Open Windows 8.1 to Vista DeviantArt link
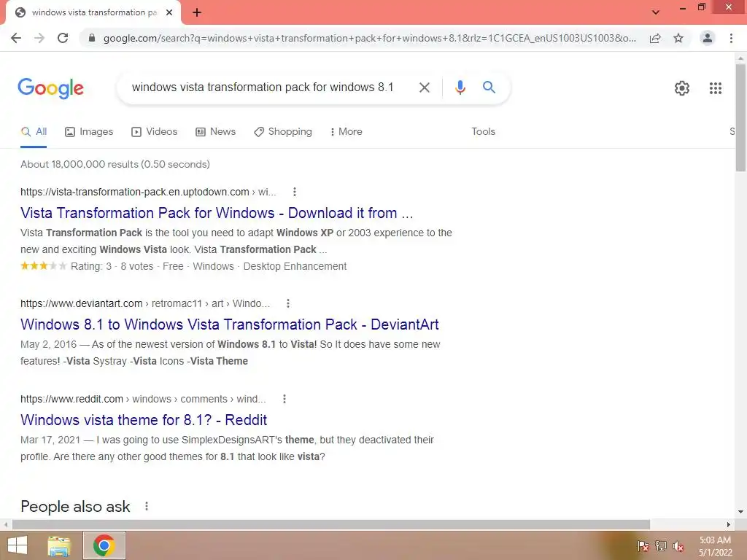The image size is (747, 560). [x=230, y=324]
